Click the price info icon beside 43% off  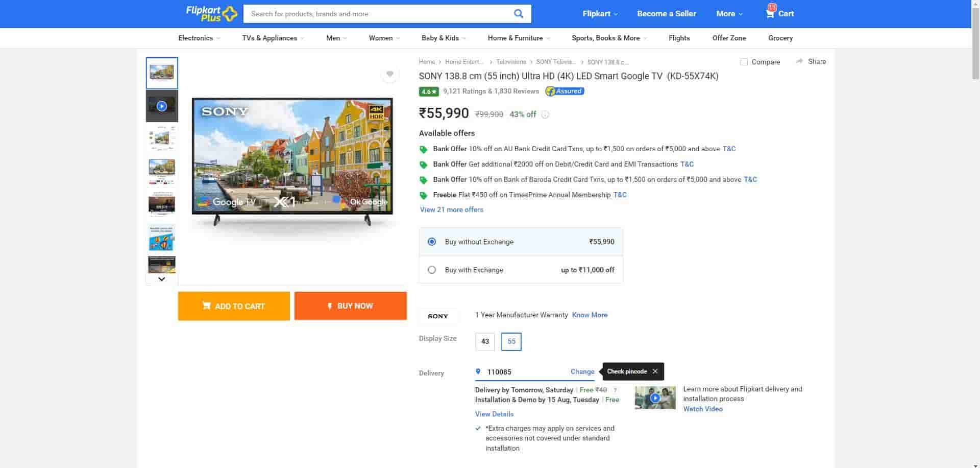pos(545,115)
